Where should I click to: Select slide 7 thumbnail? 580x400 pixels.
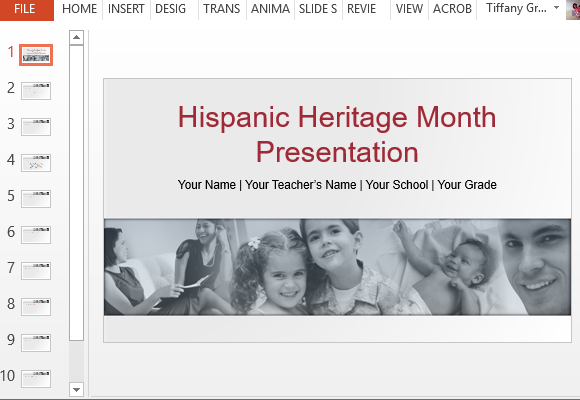(x=36, y=270)
